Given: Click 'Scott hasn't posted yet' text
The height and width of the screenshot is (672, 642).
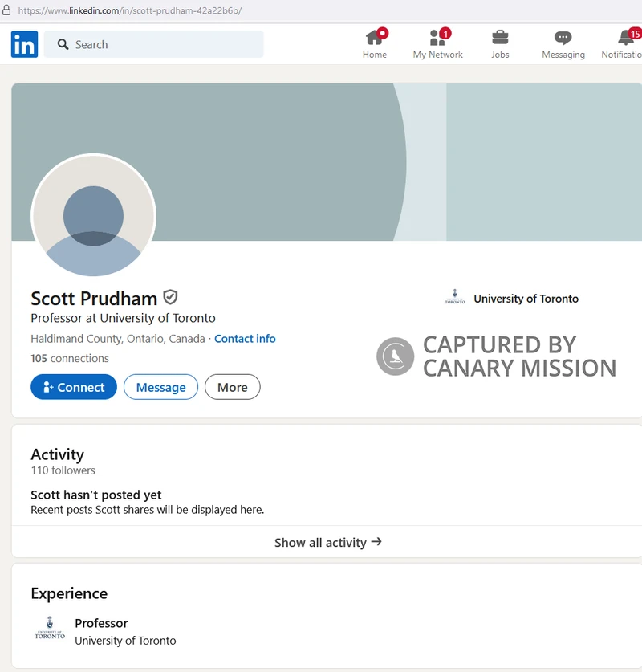Looking at the screenshot, I should (x=96, y=495).
